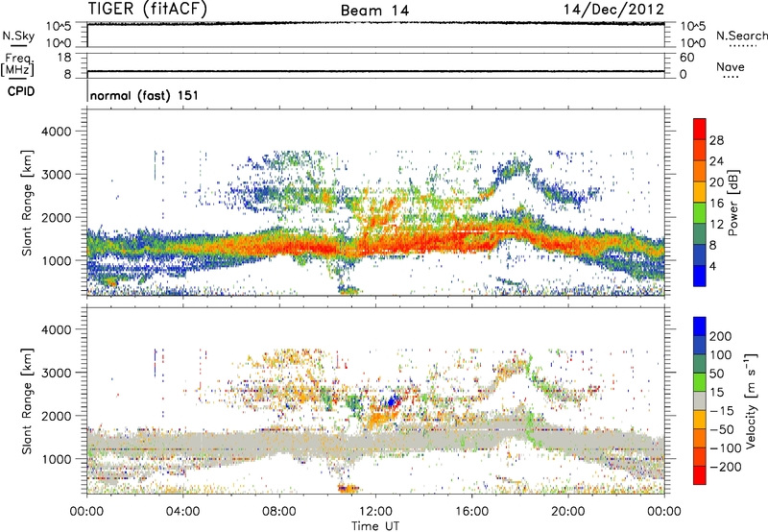The width and height of the screenshot is (768, 532).
Task: Click the 4 dB power colorbar label
Action: [712, 266]
